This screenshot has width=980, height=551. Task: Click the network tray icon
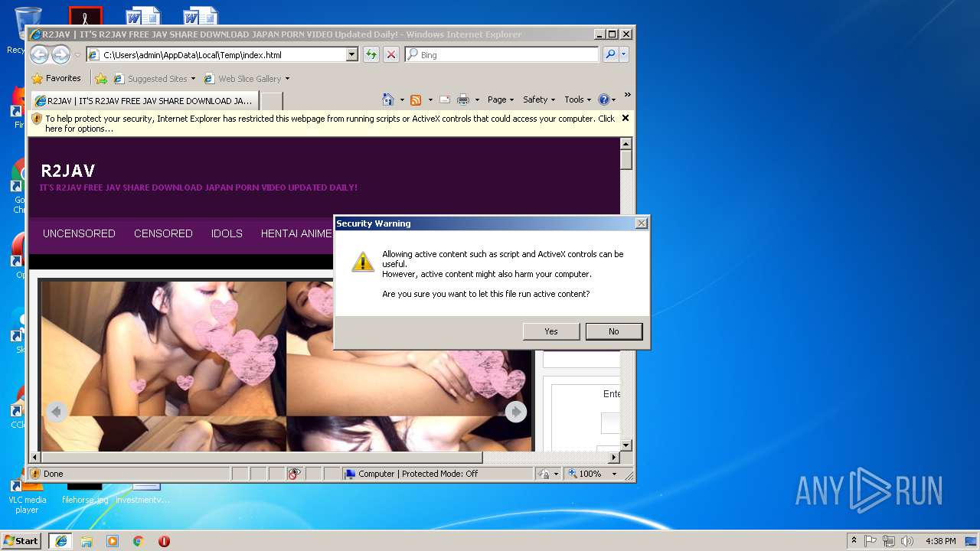tap(889, 541)
